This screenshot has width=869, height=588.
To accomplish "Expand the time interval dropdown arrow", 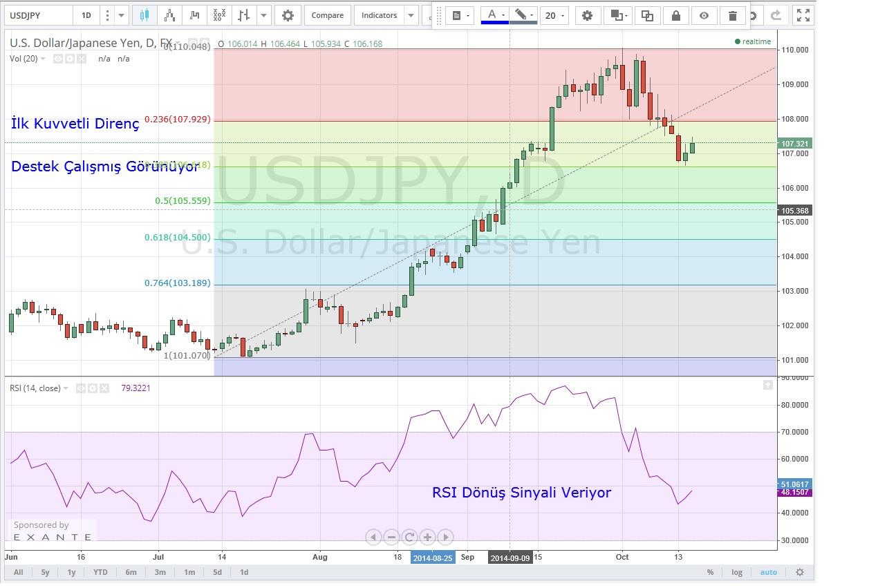I will 122,15.
